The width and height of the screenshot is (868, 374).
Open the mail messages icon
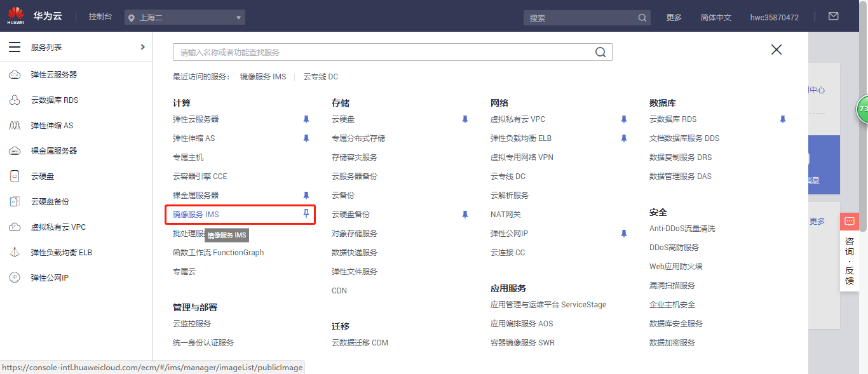pyautogui.click(x=834, y=16)
